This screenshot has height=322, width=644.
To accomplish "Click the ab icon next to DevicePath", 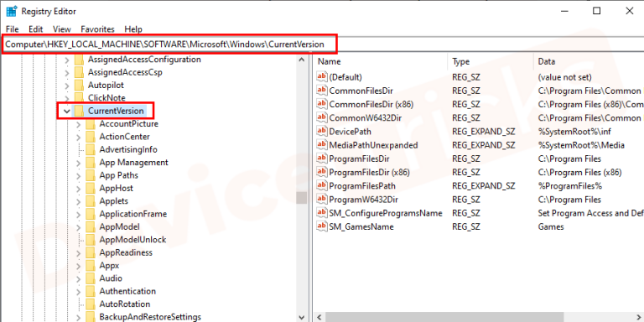I will pyautogui.click(x=322, y=132).
